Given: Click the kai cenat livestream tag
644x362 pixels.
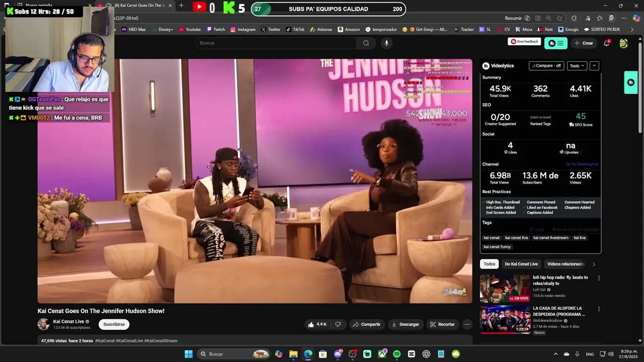Looking at the screenshot, I should coord(550,238).
